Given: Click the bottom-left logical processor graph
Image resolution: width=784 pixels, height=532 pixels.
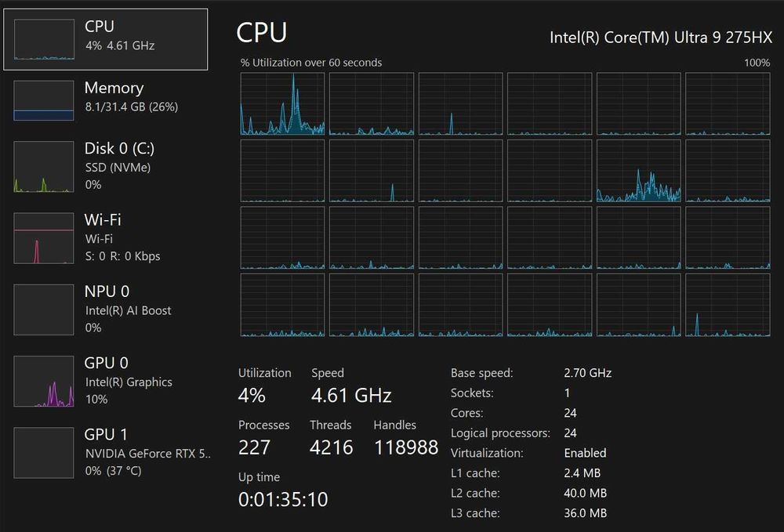Looking at the screenshot, I should pos(282,305).
